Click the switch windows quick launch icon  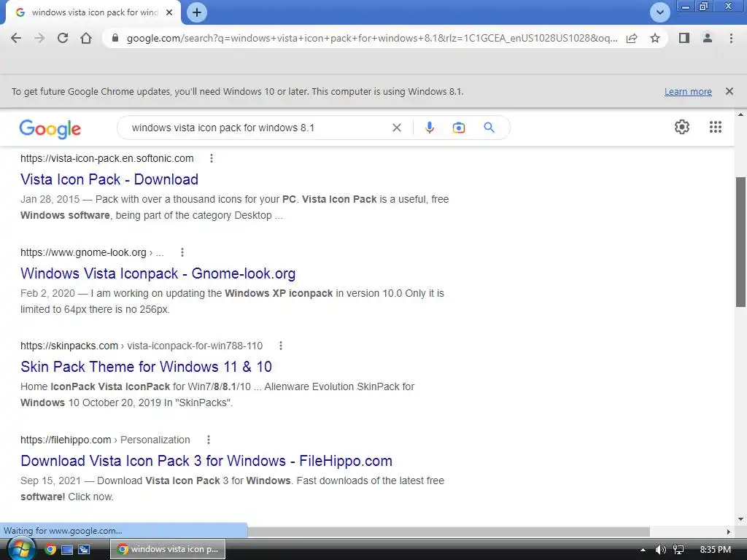point(85,550)
